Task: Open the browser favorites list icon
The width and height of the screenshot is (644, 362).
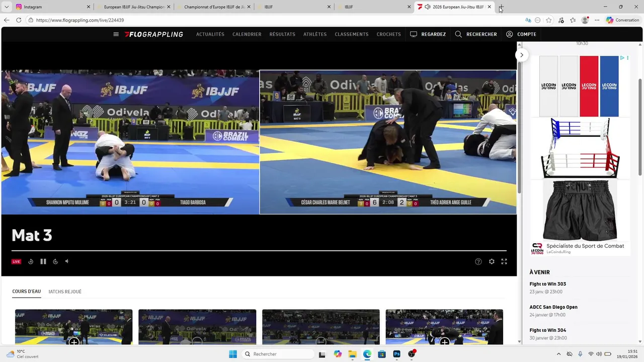Action: click(x=573, y=20)
